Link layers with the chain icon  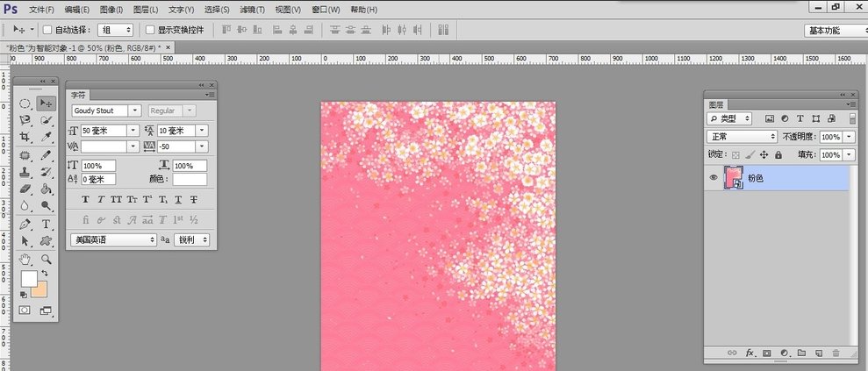(x=732, y=353)
